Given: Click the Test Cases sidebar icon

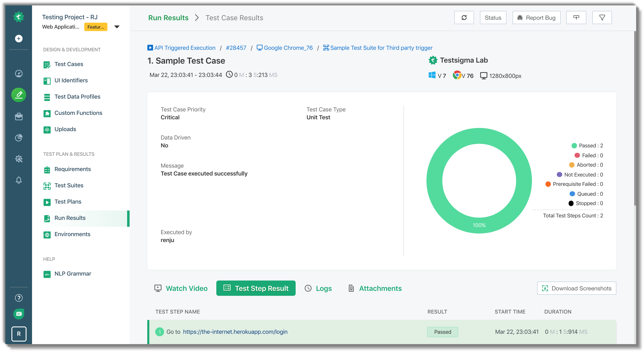Looking at the screenshot, I should point(47,65).
